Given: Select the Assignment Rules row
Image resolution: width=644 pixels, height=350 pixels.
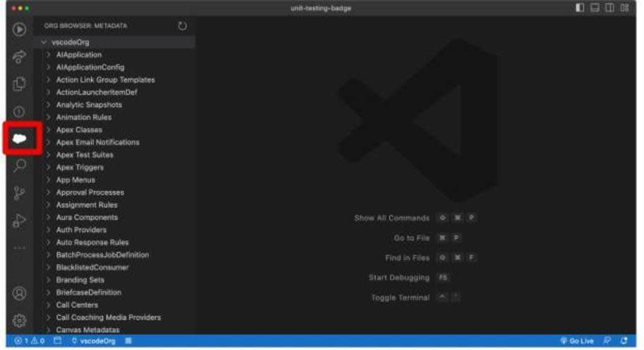Looking at the screenshot, I should (x=114, y=205).
